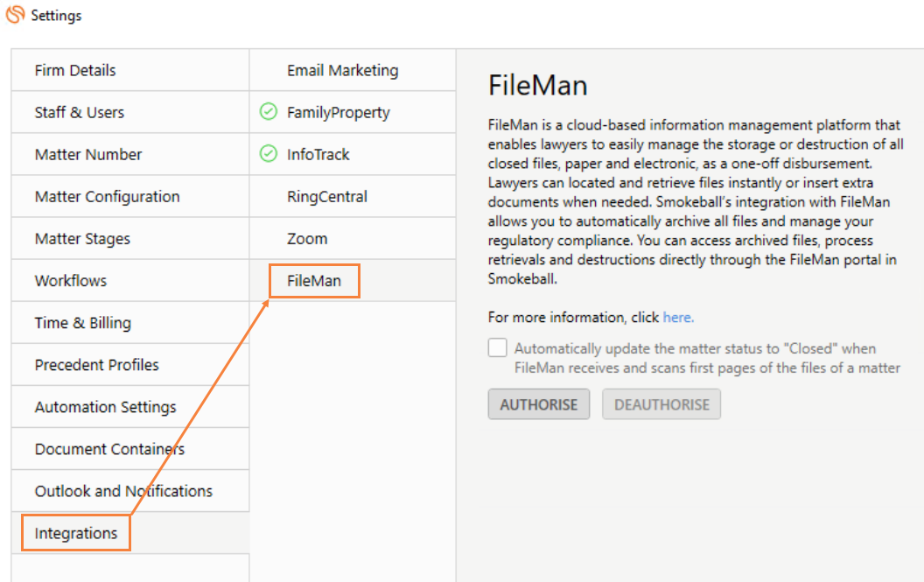Open Outlook and Notifications settings
The width and height of the screenshot is (924, 582).
pos(130,491)
